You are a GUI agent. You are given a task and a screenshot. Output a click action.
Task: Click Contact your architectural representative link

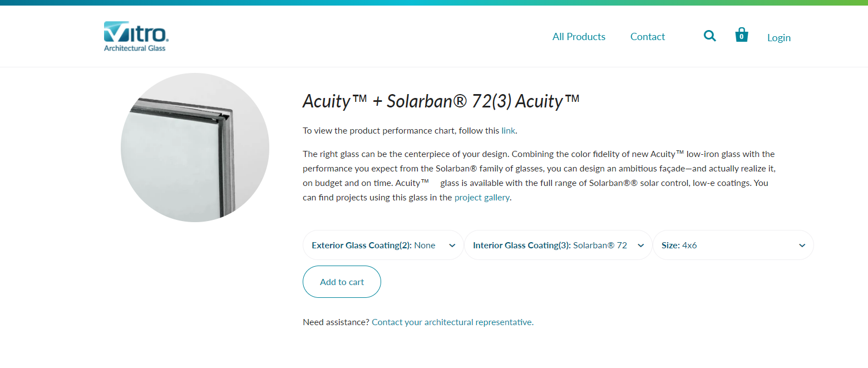pyautogui.click(x=452, y=322)
